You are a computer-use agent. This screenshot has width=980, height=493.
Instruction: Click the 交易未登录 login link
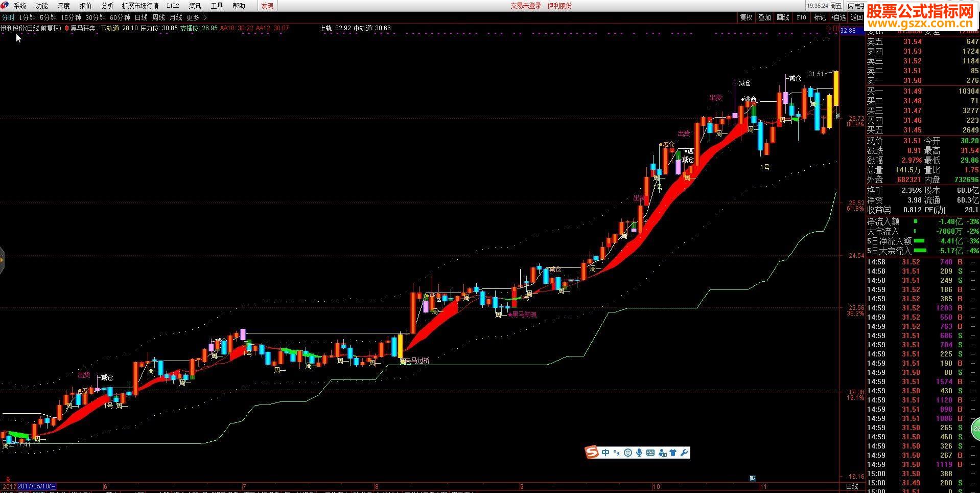526,6
